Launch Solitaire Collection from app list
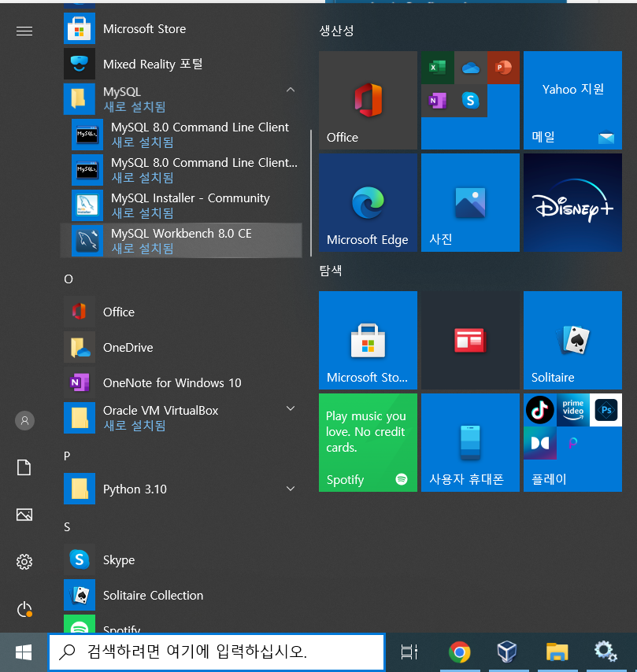637x672 pixels. [x=183, y=595]
